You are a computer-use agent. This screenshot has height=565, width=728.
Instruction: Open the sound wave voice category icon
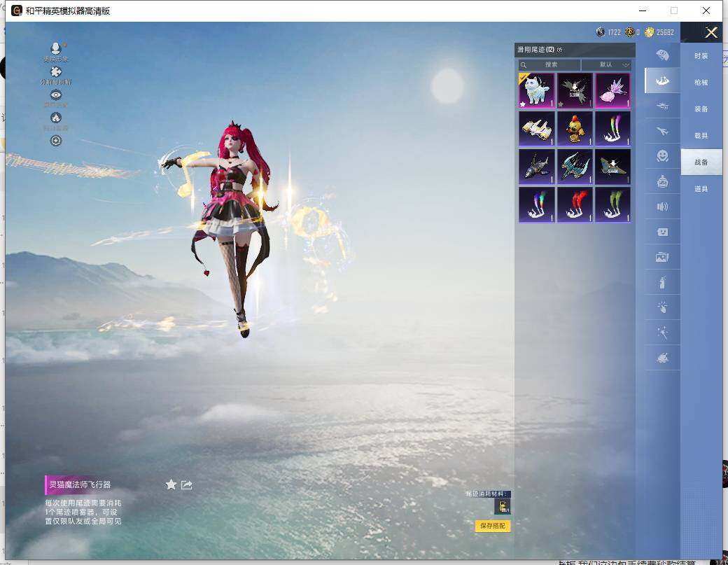[662, 207]
